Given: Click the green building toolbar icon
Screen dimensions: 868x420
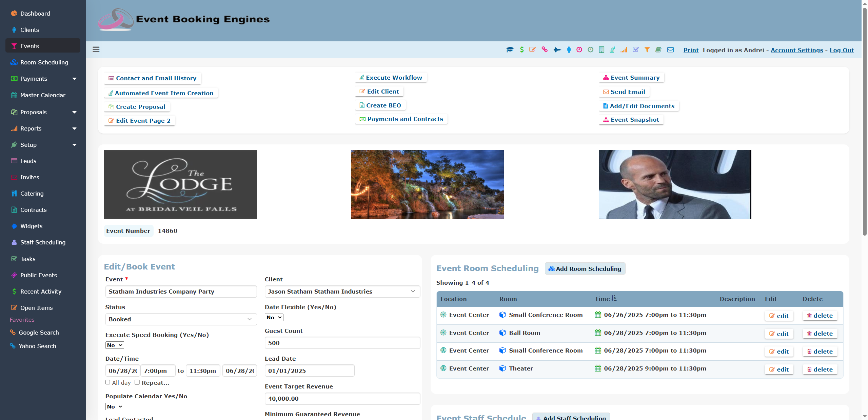Looking at the screenshot, I should click(x=601, y=50).
